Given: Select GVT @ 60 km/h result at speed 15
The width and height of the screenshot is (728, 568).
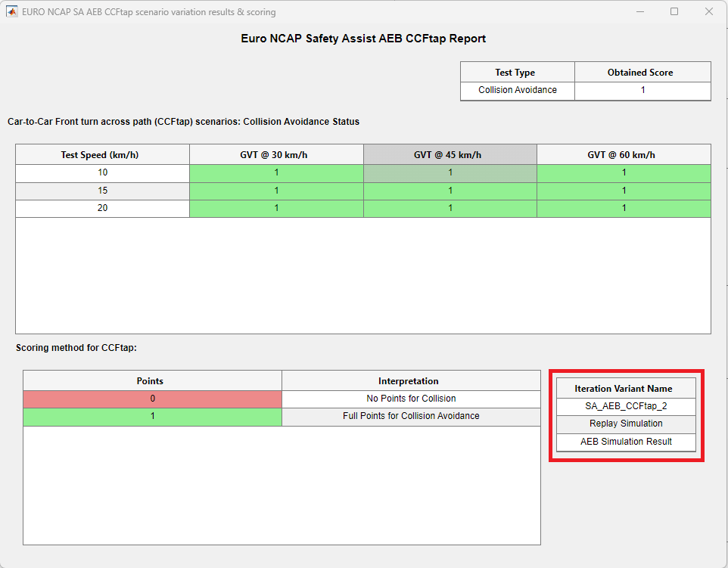Looking at the screenshot, I should pos(624,191).
